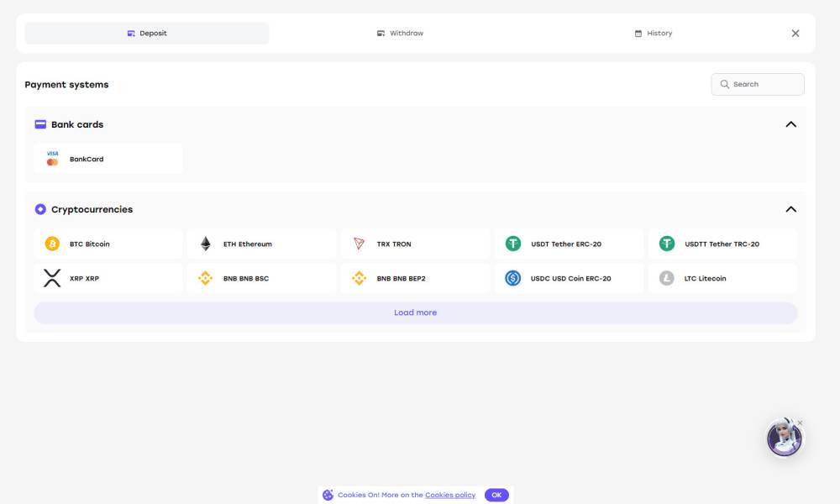Select TRX TRON label
Image resolution: width=840 pixels, height=504 pixels.
[394, 244]
